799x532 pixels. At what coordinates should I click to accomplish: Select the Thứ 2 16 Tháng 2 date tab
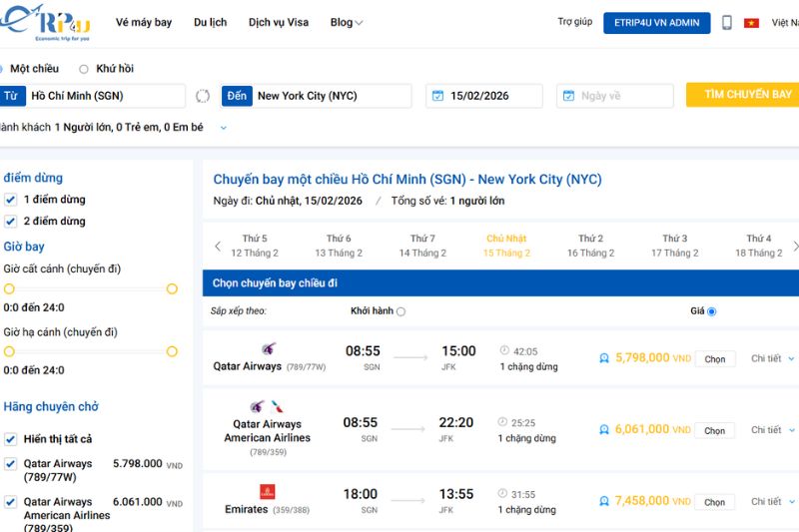[x=591, y=246]
